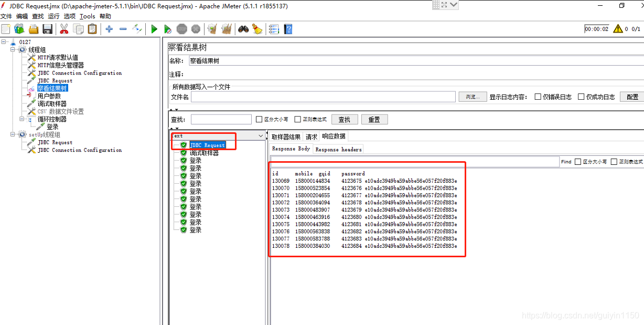Select the Response Body sub-tab
This screenshot has width=644, height=325.
[x=291, y=149]
